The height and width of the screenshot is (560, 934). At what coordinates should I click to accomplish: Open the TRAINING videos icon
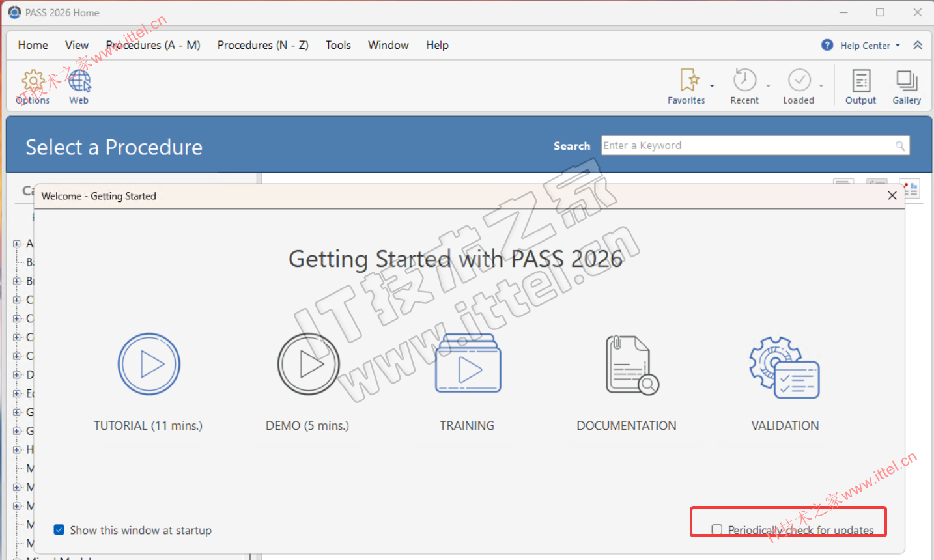pyautogui.click(x=468, y=363)
